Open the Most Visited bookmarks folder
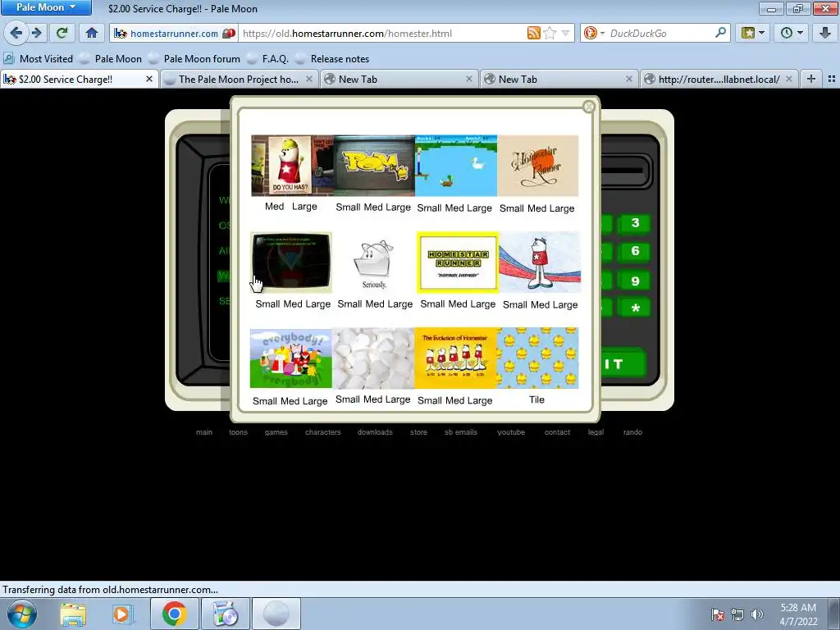Viewport: 840px width, 630px height. click(38, 58)
